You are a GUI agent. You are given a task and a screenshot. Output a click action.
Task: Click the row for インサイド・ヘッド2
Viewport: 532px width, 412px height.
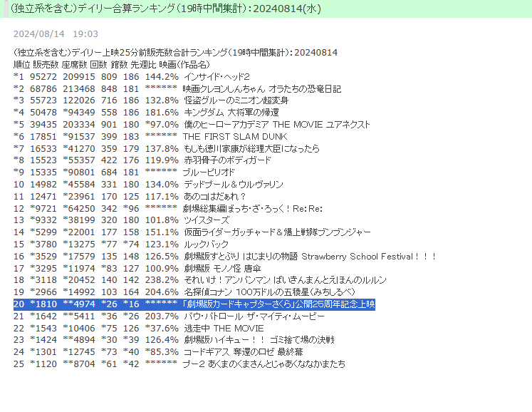pos(132,77)
